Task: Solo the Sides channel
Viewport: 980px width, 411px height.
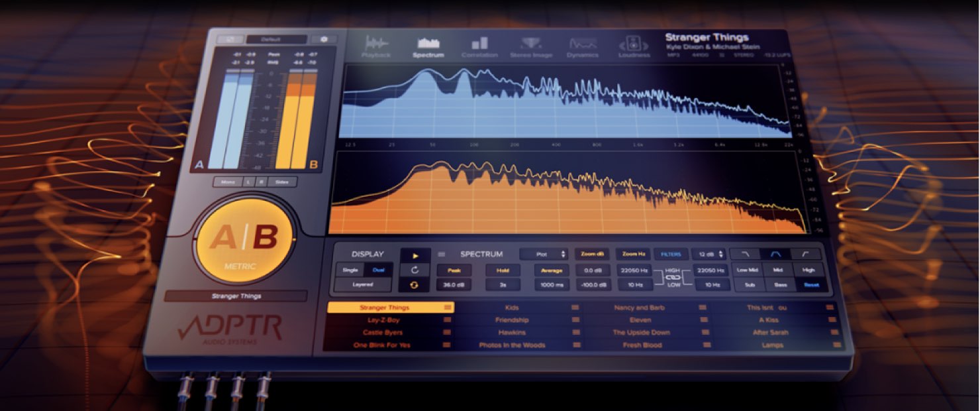Action: pos(282,182)
